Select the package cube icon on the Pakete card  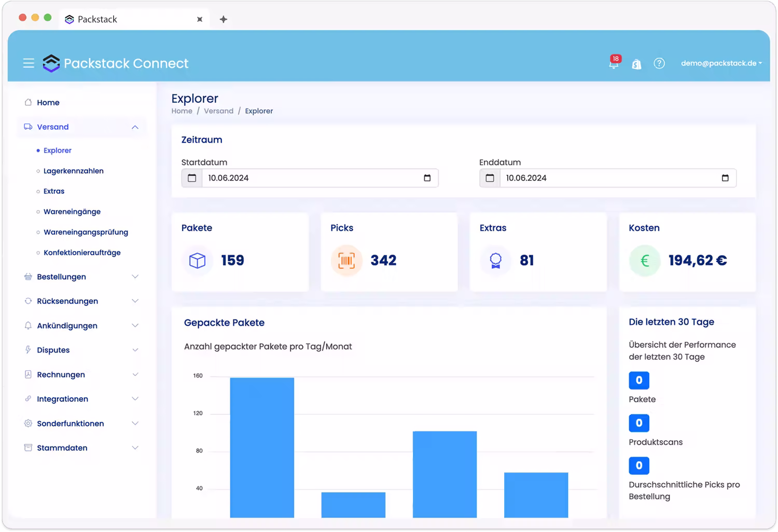click(x=198, y=260)
